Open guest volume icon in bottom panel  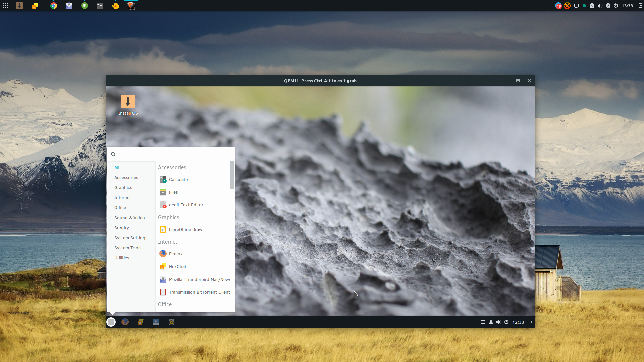[x=499, y=322]
